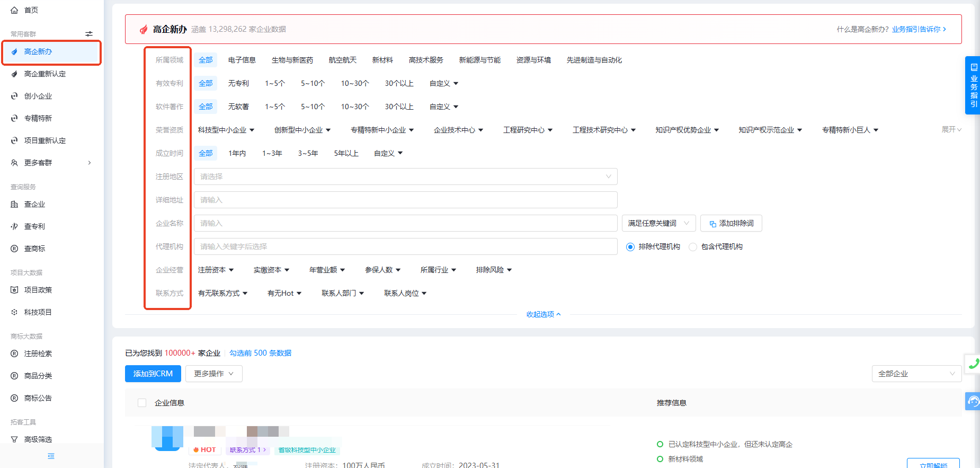Open the 满足任意关键词 dropdown
The height and width of the screenshot is (468, 980).
point(658,223)
